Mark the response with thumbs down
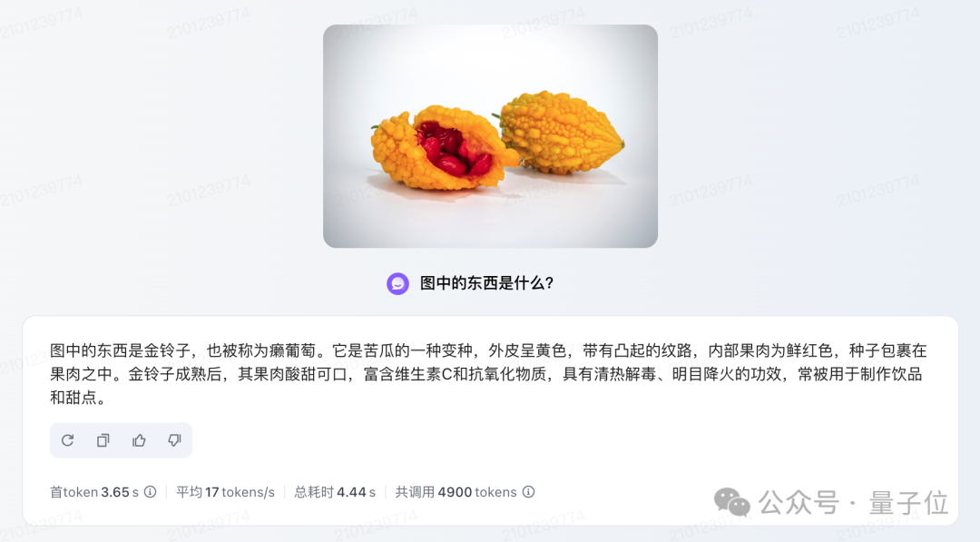This screenshot has width=980, height=542. [174, 440]
